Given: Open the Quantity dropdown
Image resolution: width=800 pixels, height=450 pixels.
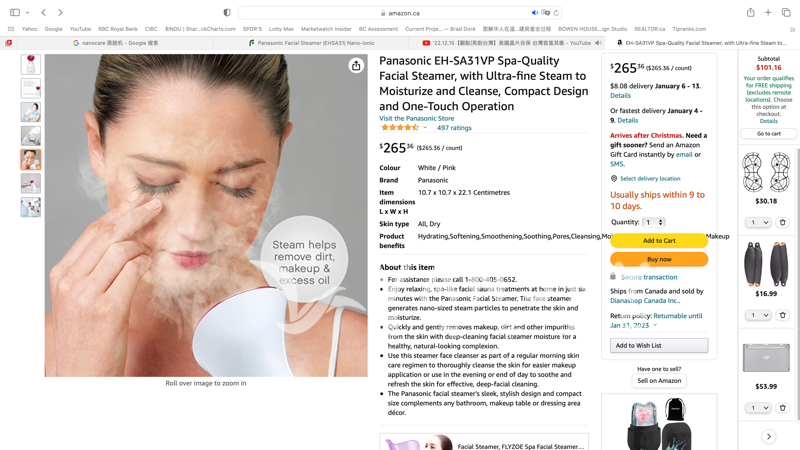Looking at the screenshot, I should click(654, 222).
